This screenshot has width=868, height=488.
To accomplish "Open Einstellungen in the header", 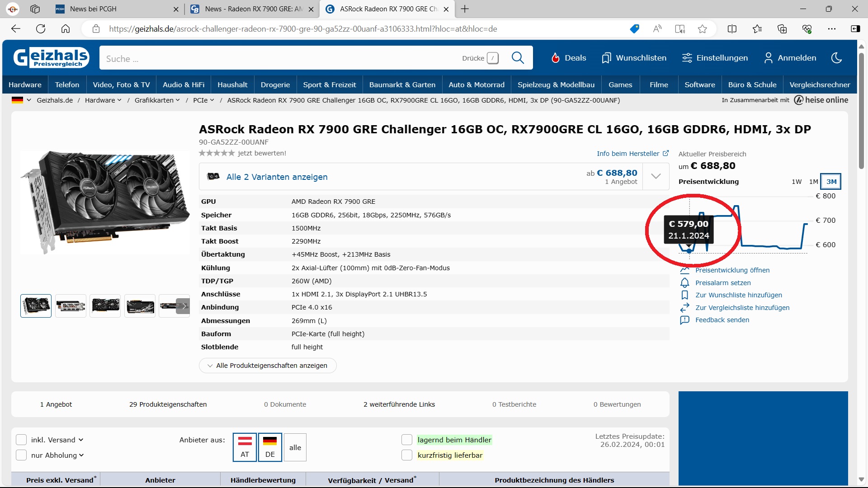I will coord(715,58).
